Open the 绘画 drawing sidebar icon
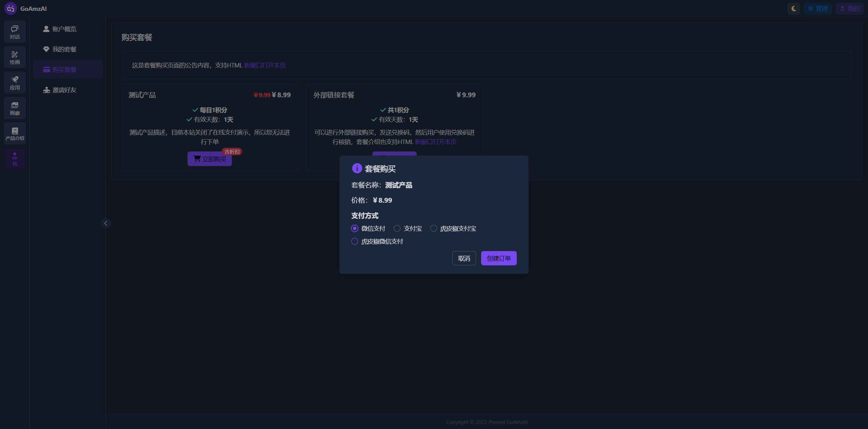868x429 pixels. [15, 57]
